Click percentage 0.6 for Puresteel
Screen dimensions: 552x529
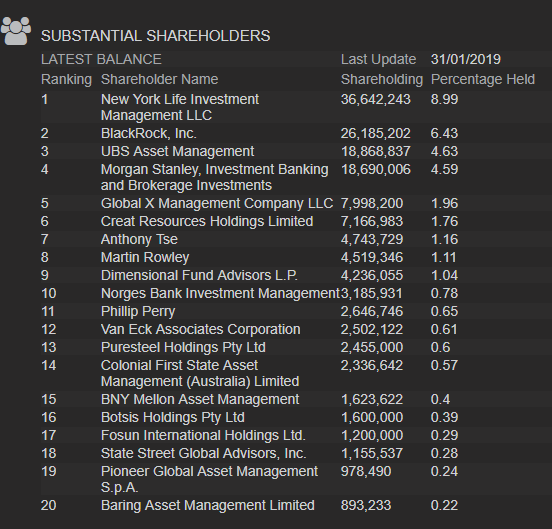(x=440, y=347)
